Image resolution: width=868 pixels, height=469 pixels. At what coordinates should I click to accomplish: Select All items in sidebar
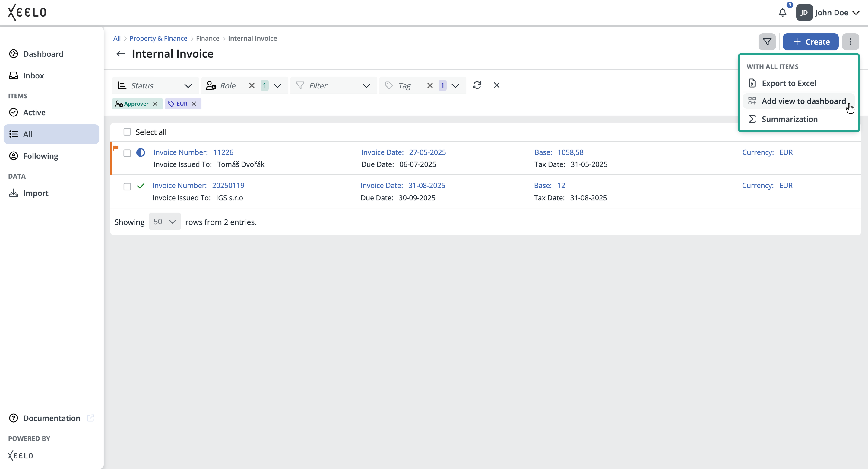click(x=52, y=134)
